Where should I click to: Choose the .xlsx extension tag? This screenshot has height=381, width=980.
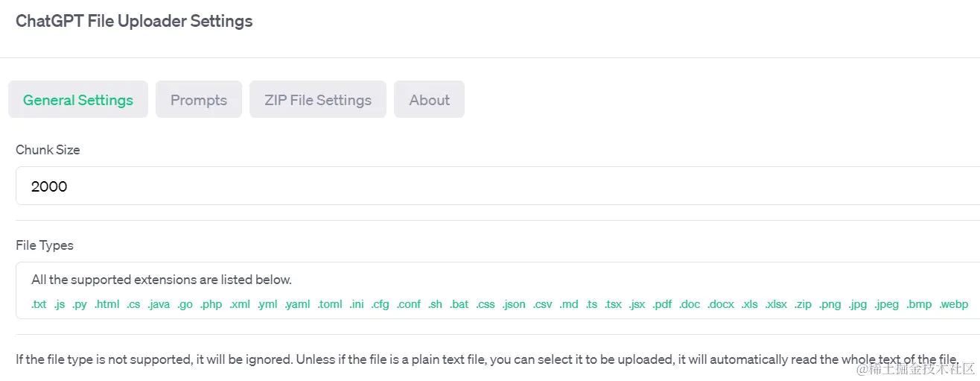[776, 304]
